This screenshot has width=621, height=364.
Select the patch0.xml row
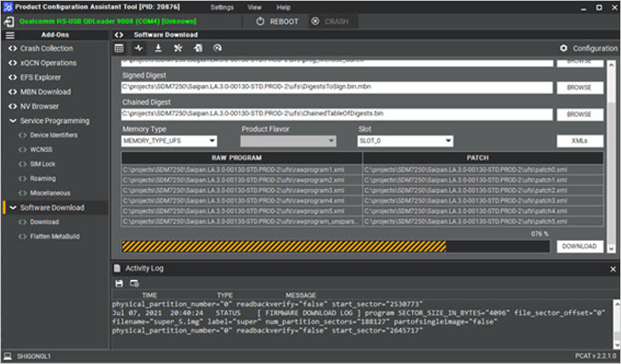pyautogui.click(x=483, y=170)
